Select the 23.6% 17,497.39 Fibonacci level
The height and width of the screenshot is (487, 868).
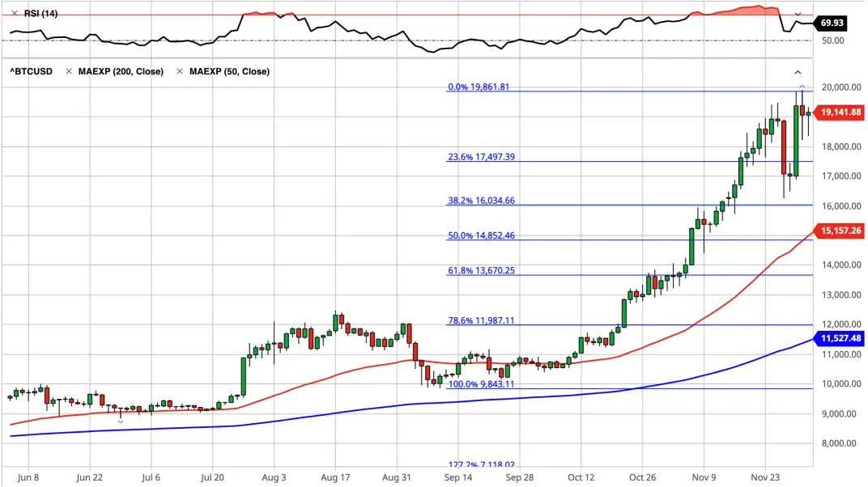(x=481, y=157)
